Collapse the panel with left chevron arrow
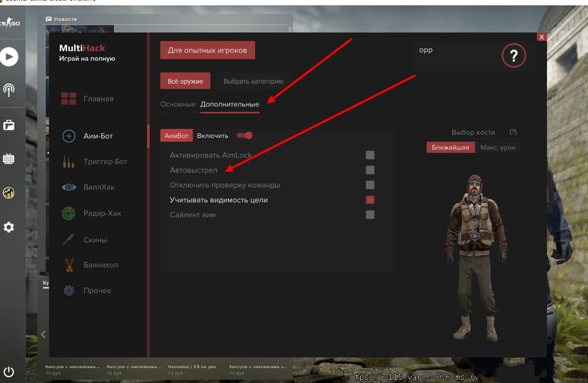 (x=43, y=334)
